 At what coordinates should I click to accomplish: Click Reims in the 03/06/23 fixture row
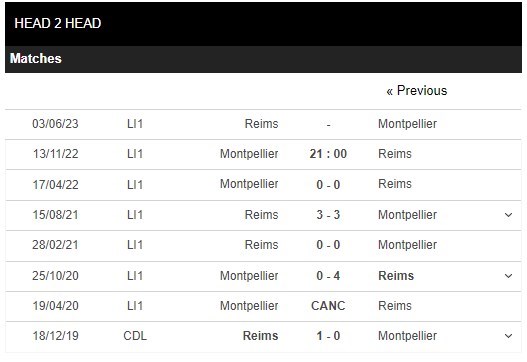(x=261, y=124)
